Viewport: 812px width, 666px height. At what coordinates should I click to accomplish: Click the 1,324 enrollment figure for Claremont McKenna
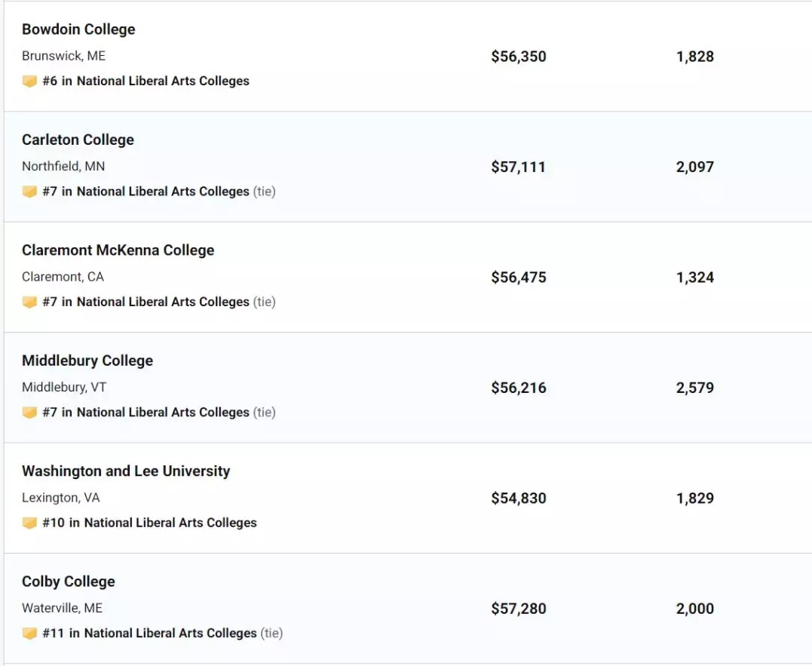tap(695, 278)
